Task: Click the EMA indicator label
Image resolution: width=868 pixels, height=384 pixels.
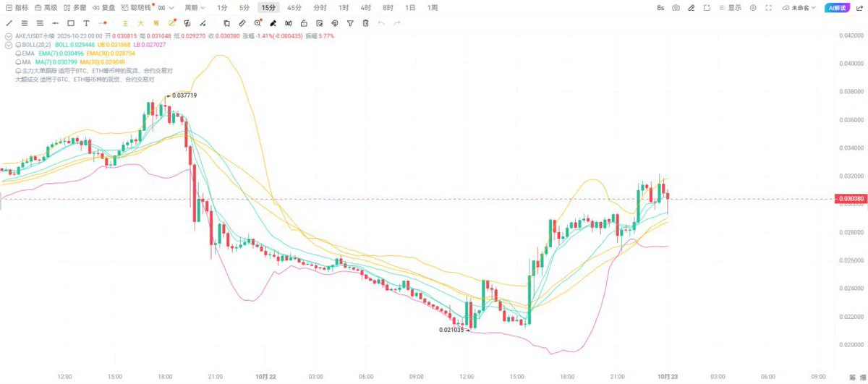Action: [x=28, y=54]
